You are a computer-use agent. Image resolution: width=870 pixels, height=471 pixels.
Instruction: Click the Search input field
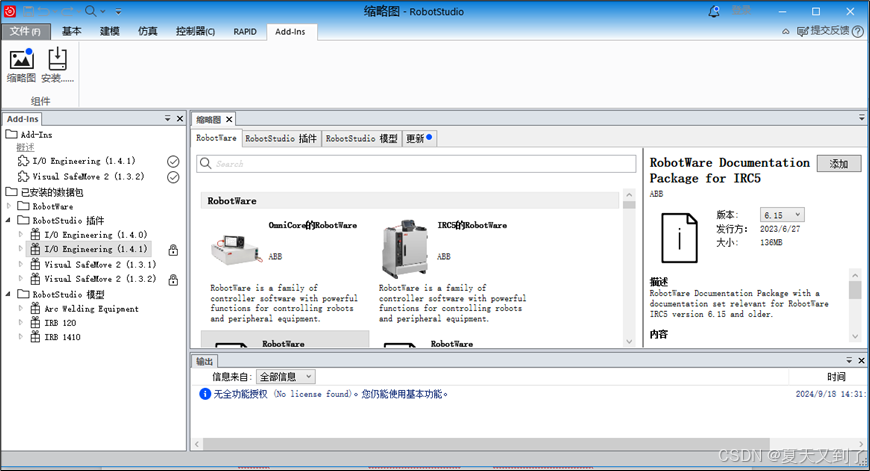point(416,164)
